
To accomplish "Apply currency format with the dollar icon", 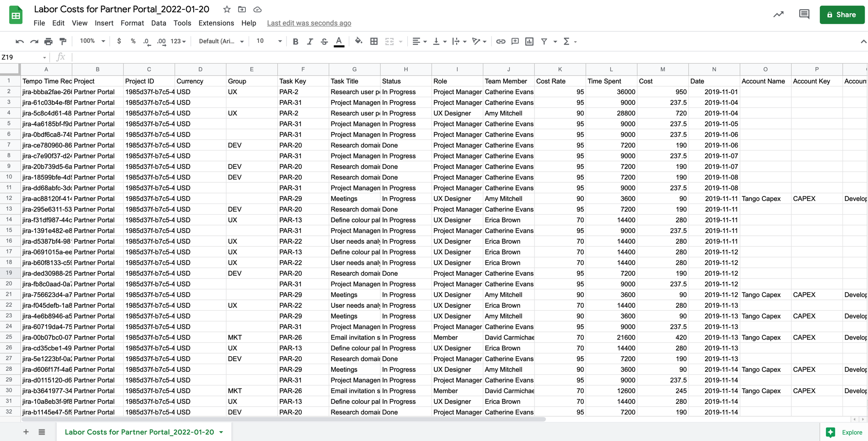I will 119,41.
